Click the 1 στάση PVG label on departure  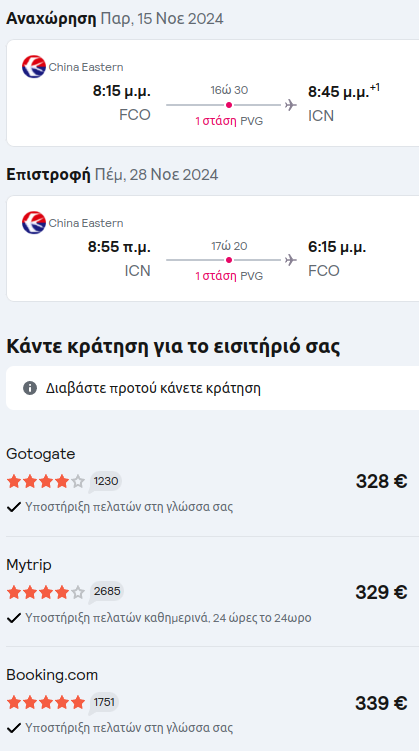coord(229,121)
